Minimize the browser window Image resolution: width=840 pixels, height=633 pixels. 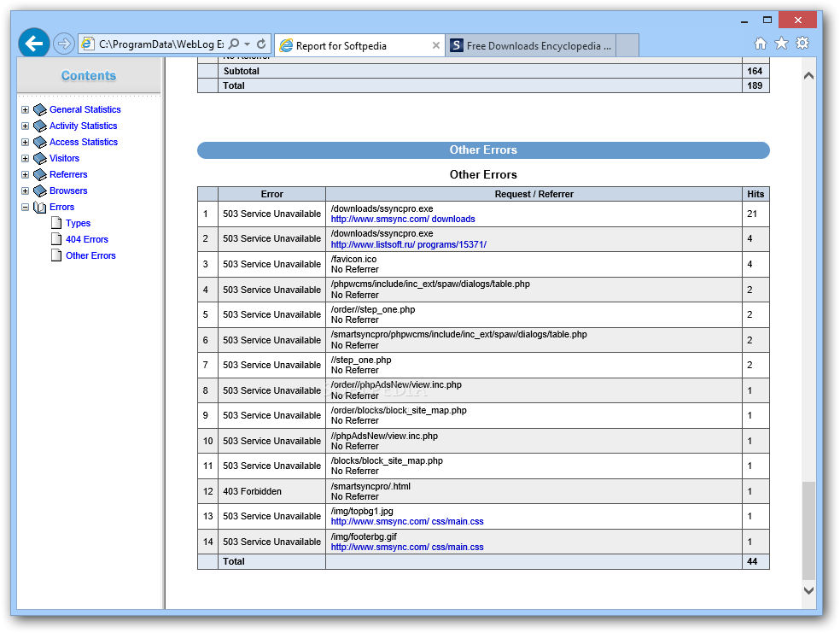744,21
